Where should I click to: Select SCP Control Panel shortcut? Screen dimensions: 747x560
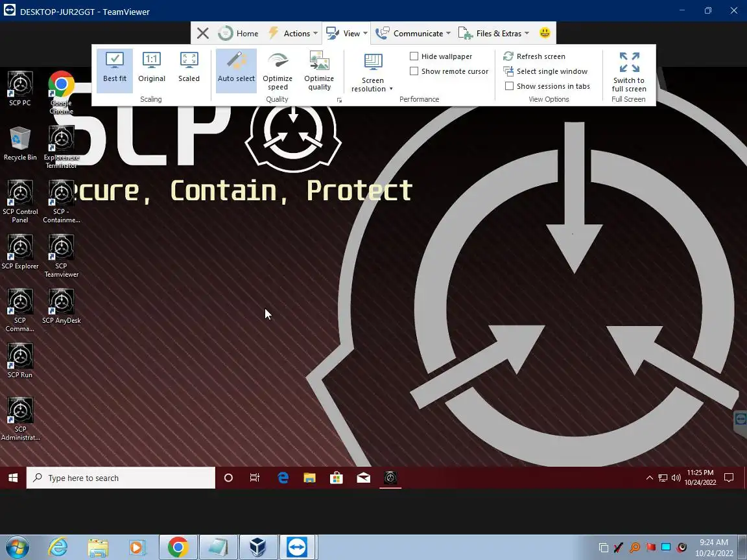(20, 202)
